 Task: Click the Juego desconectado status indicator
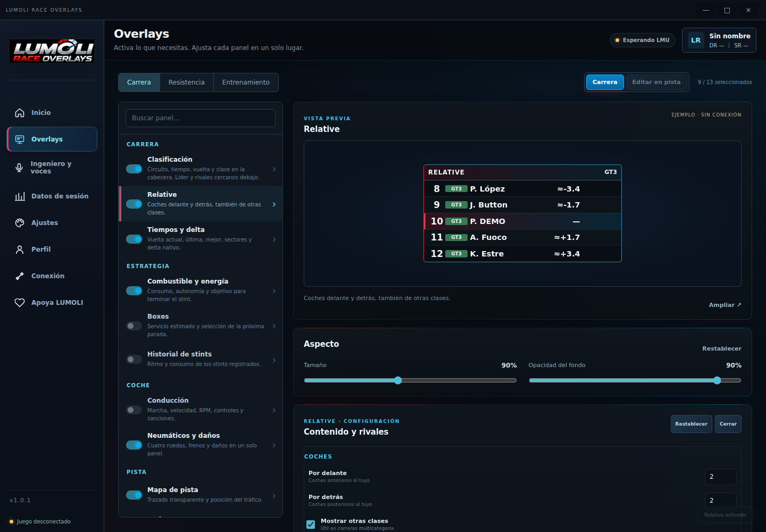40,521
